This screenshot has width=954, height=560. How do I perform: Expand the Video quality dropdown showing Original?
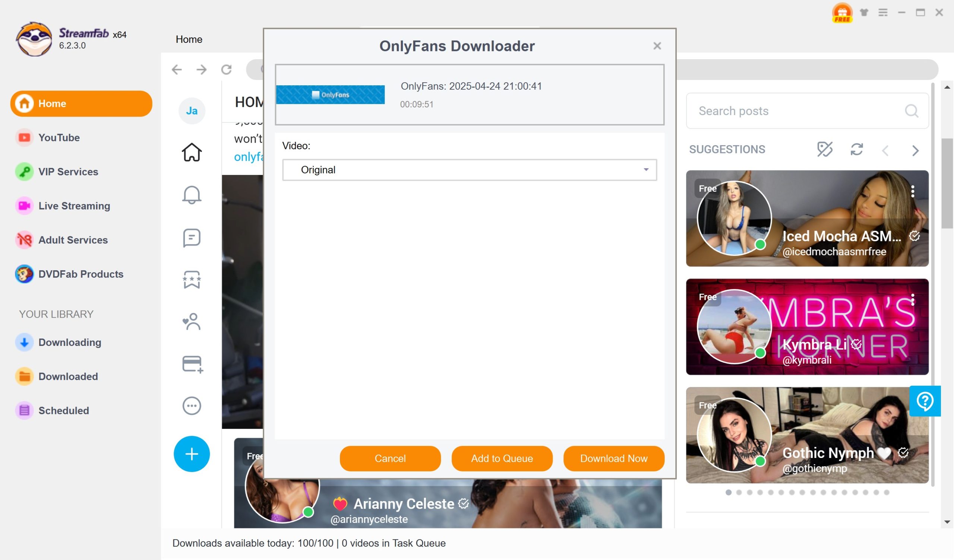click(x=470, y=170)
